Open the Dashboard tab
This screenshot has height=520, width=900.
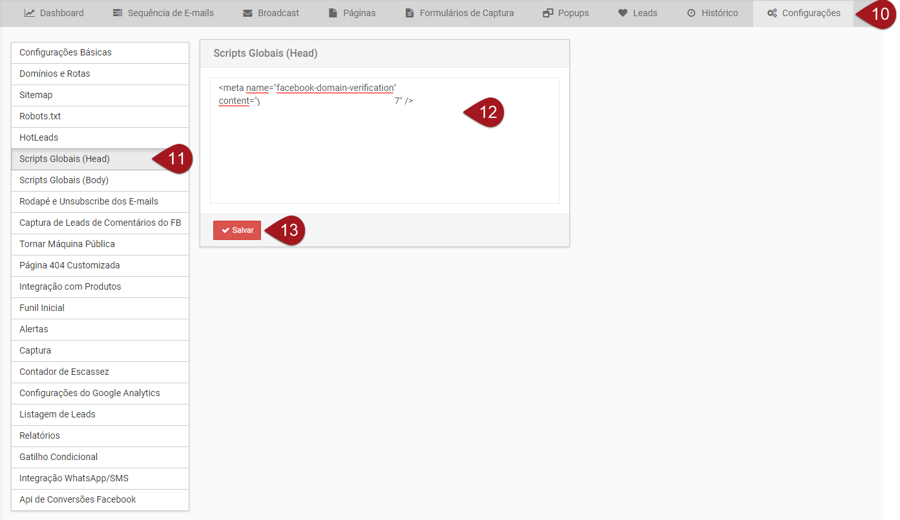click(54, 13)
